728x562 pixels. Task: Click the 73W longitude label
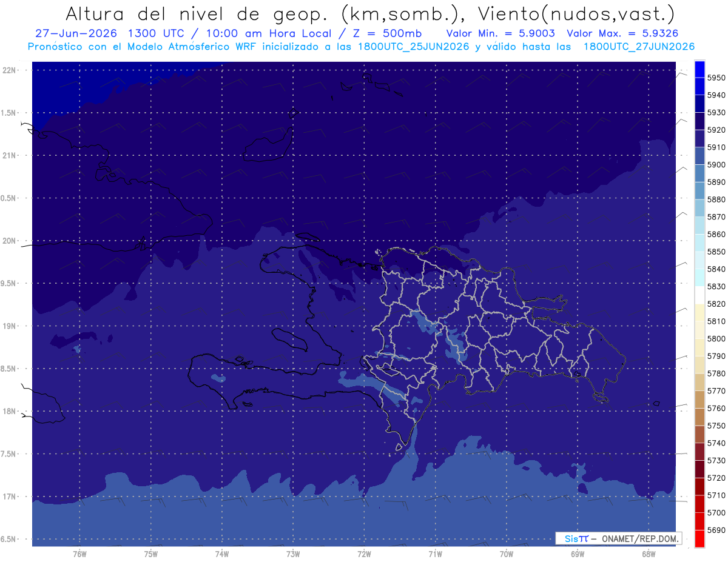(x=293, y=554)
